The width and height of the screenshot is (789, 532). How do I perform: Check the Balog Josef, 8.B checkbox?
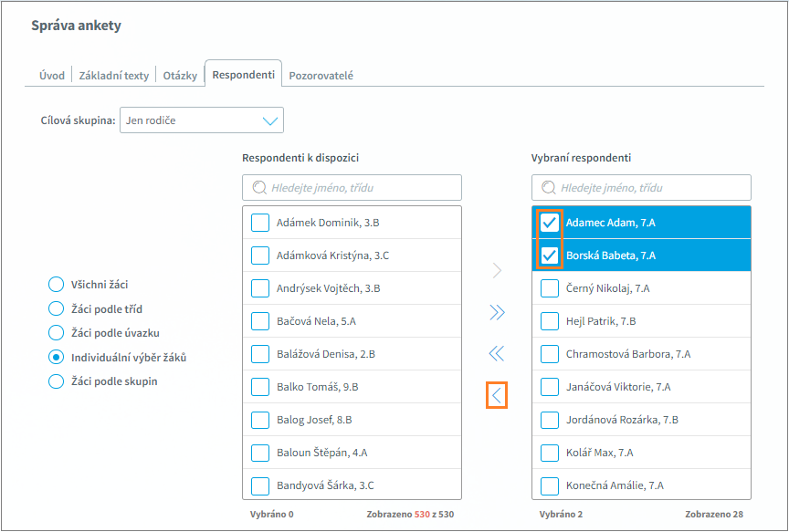[x=260, y=420]
